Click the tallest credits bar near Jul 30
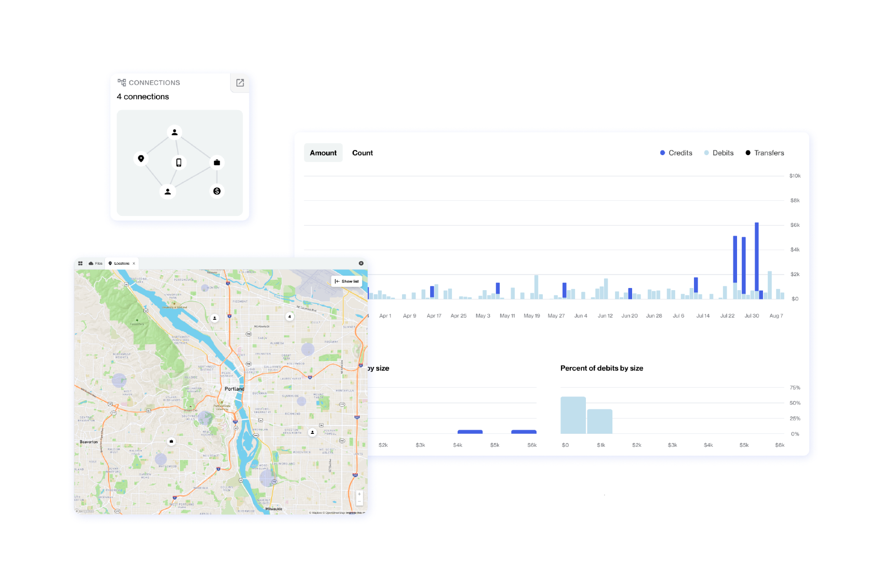 click(757, 256)
